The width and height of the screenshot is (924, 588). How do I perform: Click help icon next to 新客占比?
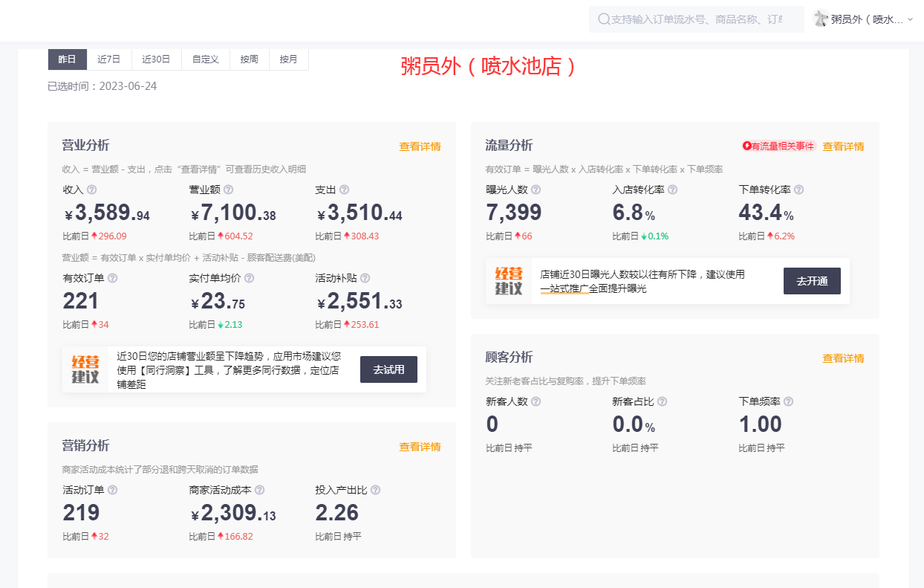pyautogui.click(x=663, y=401)
